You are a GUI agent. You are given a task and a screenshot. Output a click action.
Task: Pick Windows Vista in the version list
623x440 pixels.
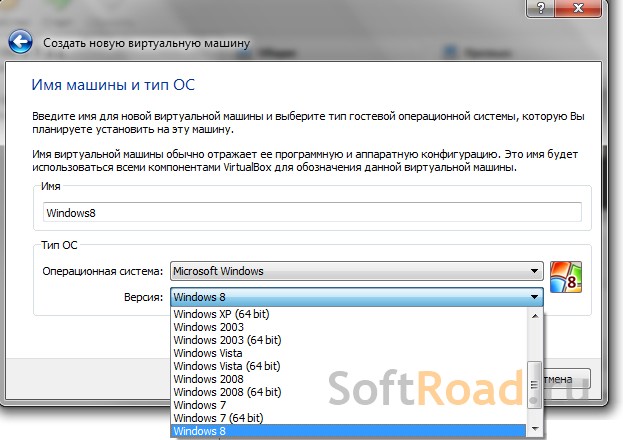click(349, 353)
